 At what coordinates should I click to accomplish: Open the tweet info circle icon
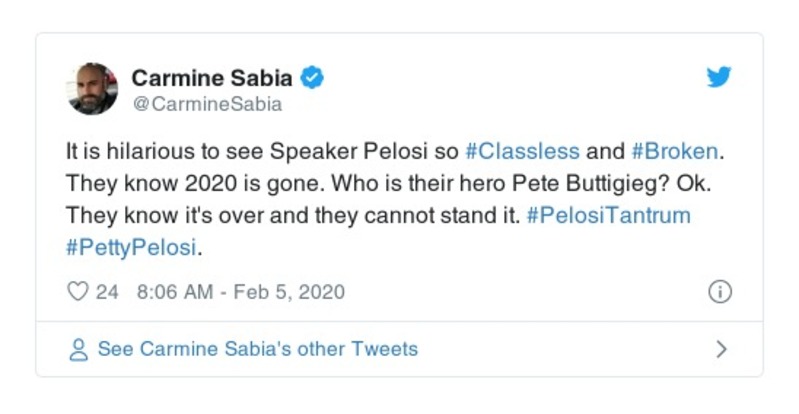pos(719,292)
